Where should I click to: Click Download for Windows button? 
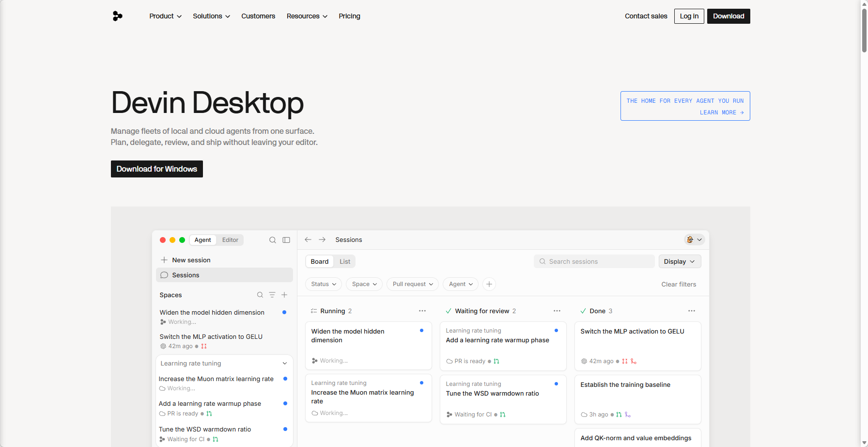(x=157, y=169)
